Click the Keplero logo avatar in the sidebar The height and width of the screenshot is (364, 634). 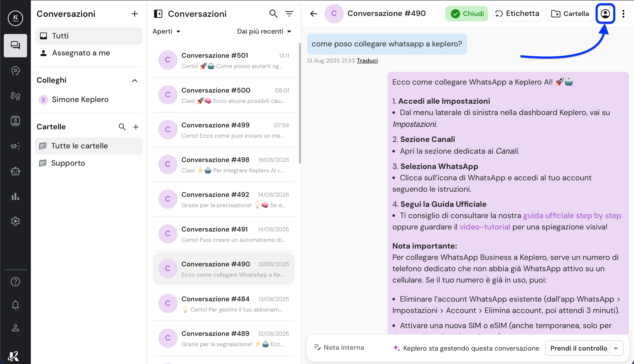(x=15, y=18)
